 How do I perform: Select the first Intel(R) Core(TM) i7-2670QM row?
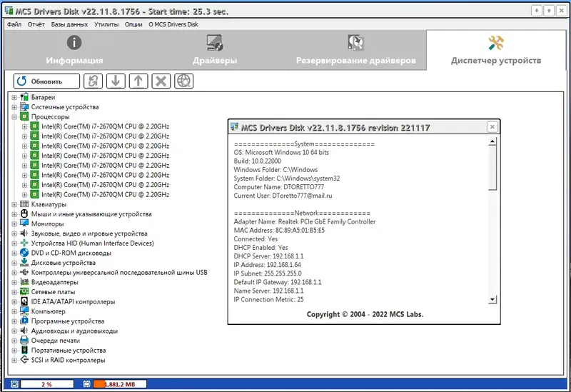tap(105, 126)
